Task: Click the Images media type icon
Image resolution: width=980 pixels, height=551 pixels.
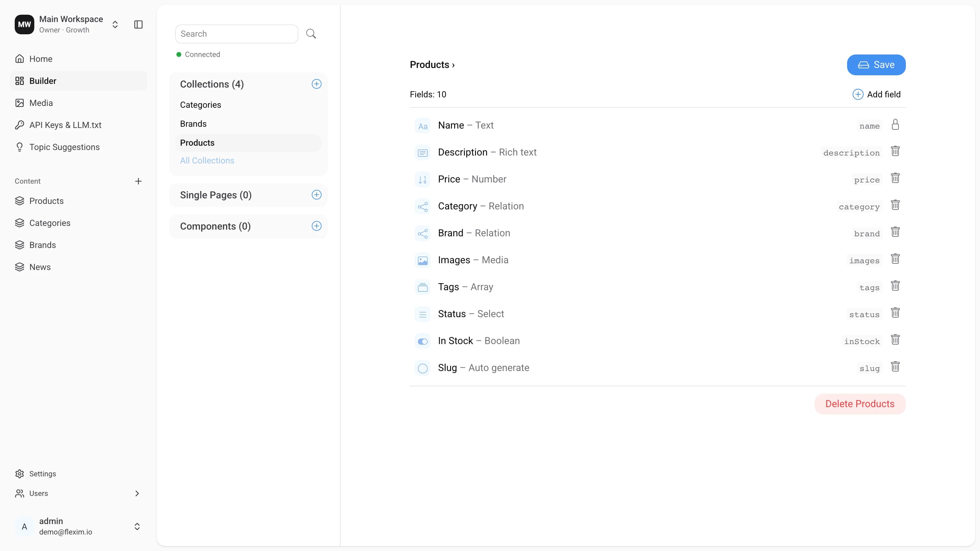Action: coord(423,261)
